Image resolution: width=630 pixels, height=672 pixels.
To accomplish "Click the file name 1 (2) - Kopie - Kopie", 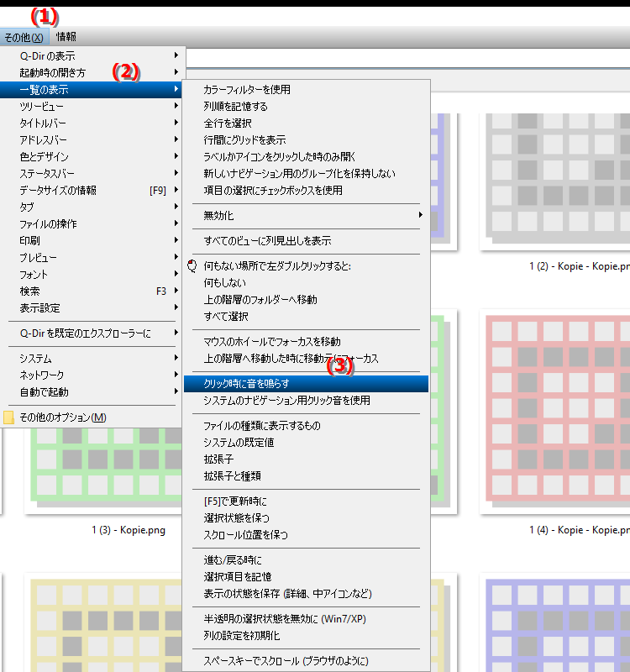I will 580,266.
